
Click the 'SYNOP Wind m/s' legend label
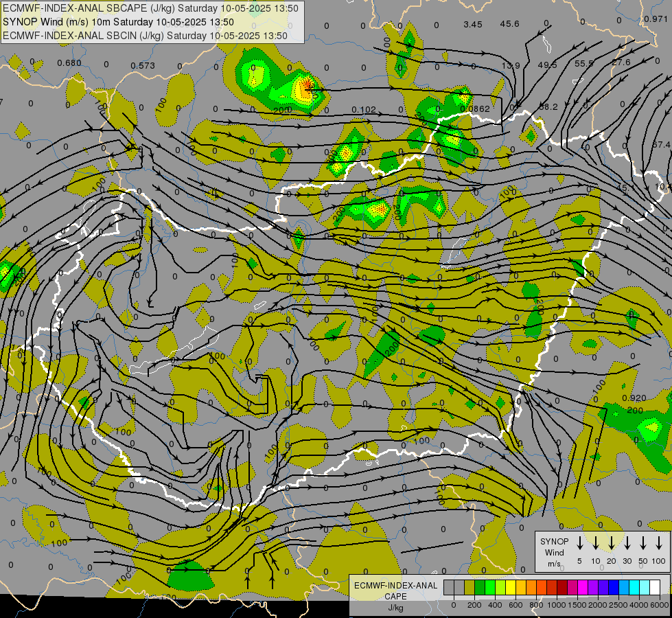tap(554, 552)
